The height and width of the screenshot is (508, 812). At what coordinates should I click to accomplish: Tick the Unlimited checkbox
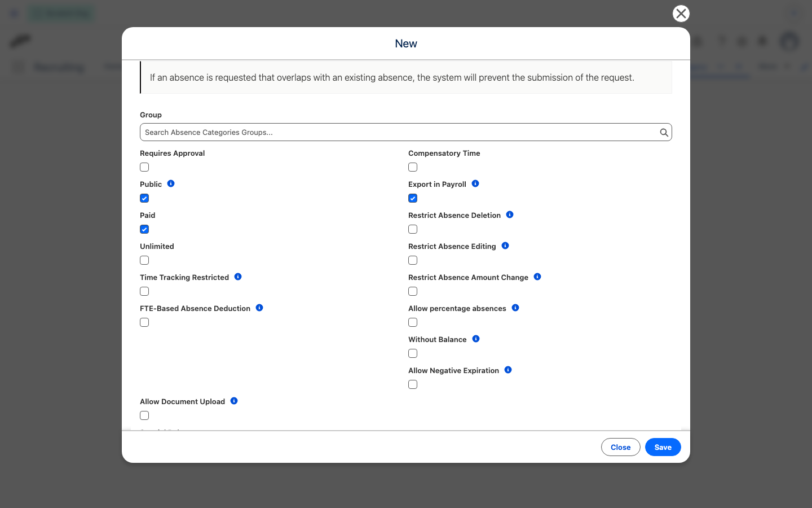pos(144,260)
